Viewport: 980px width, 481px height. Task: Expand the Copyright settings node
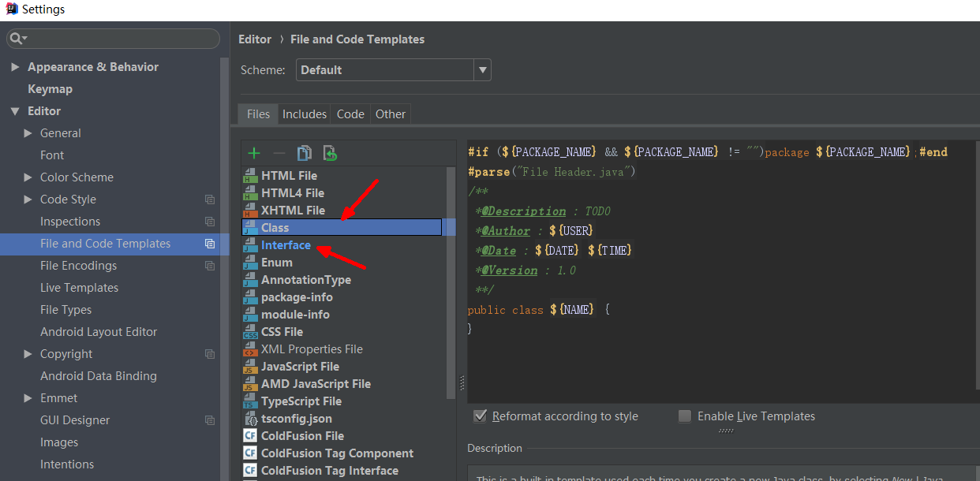point(28,354)
